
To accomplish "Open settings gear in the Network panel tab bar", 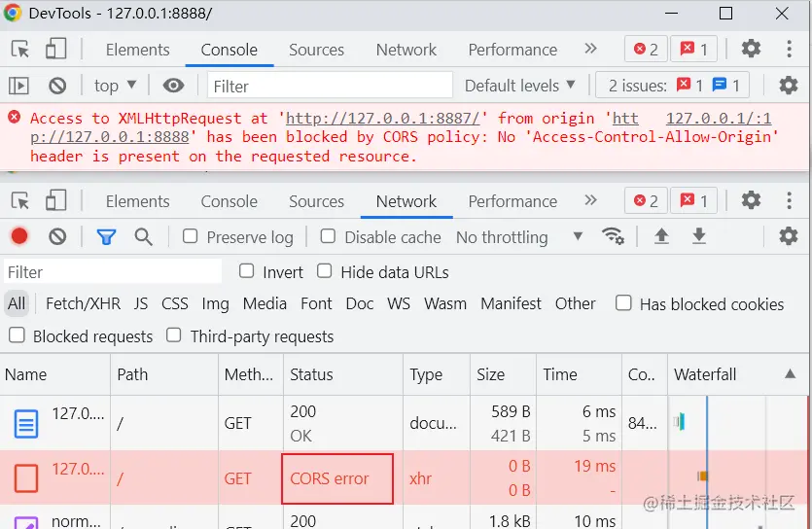I will [751, 200].
